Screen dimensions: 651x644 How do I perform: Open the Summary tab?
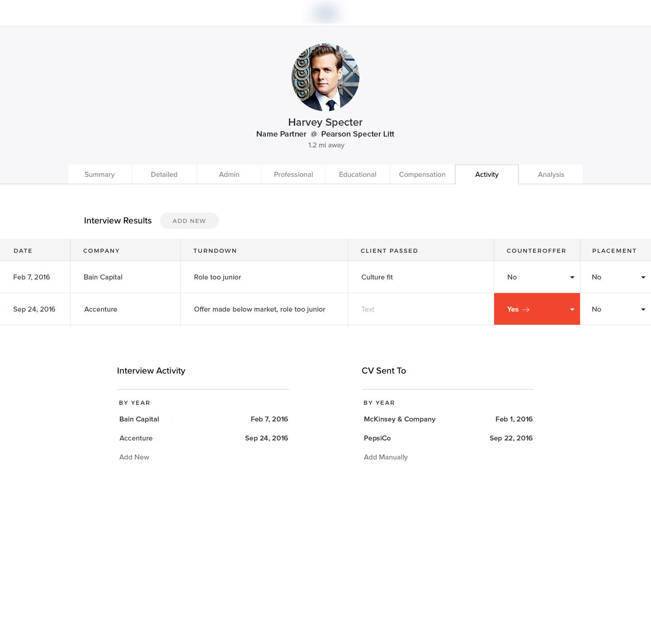99,175
